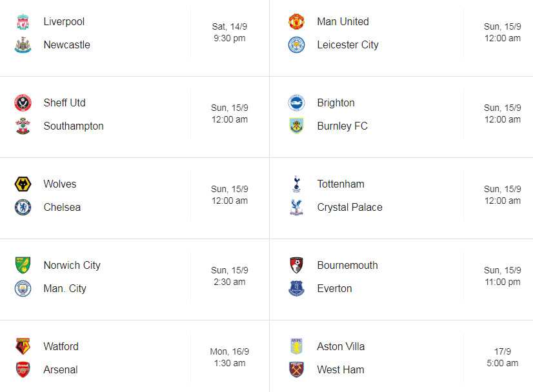Click the Southampton team name text
Screen dimensions: 533x392
coord(73,126)
